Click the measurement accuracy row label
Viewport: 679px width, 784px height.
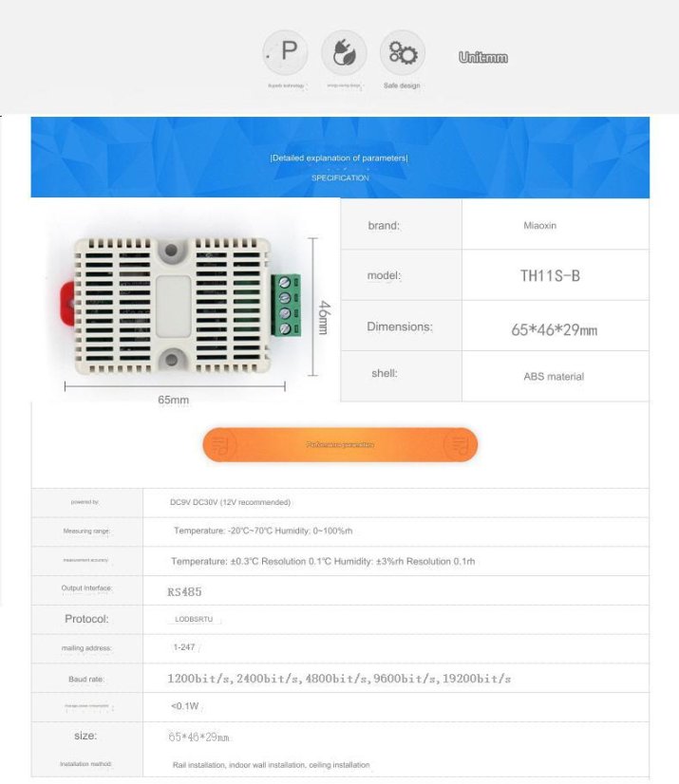[x=85, y=560]
